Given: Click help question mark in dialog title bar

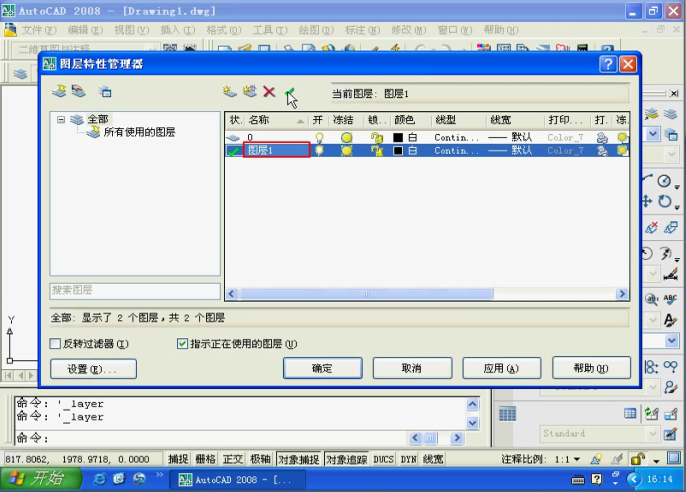Looking at the screenshot, I should [x=608, y=64].
